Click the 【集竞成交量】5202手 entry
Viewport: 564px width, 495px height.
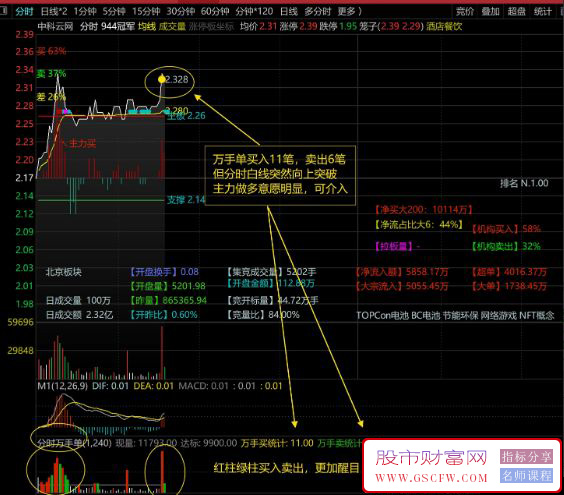[x=271, y=272]
